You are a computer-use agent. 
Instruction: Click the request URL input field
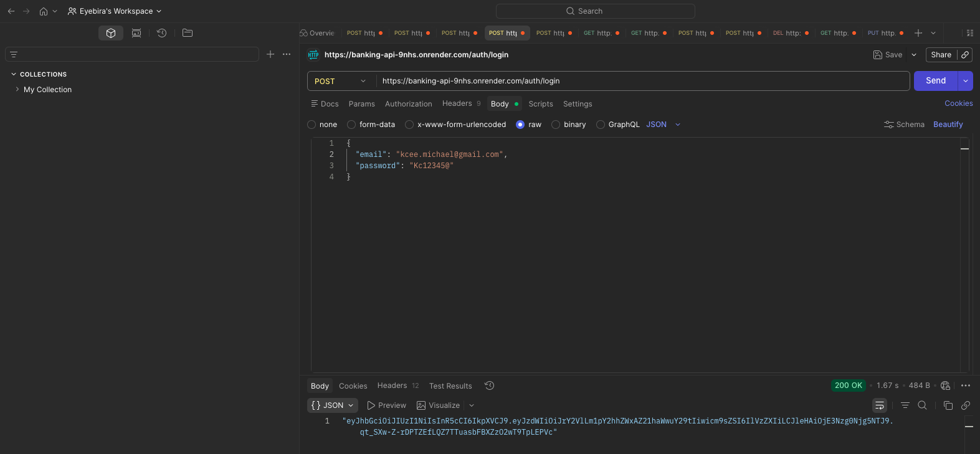point(643,81)
